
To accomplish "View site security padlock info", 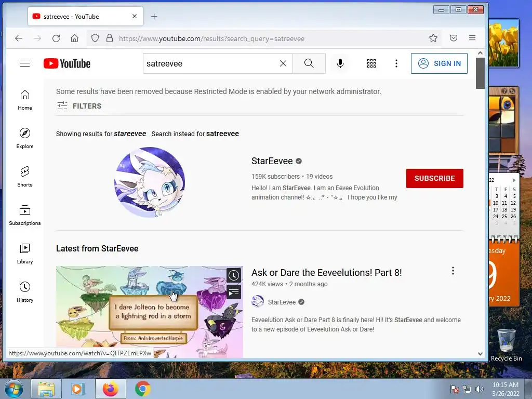I will click(109, 38).
